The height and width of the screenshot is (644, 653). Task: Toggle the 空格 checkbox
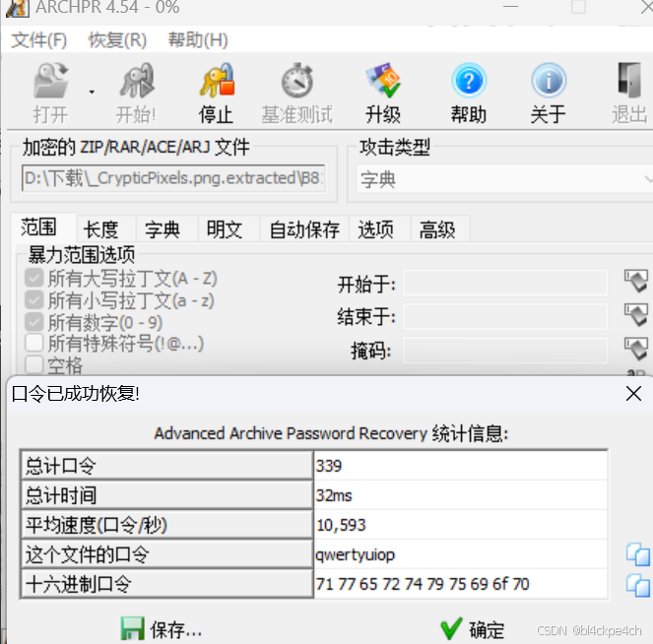click(x=34, y=365)
